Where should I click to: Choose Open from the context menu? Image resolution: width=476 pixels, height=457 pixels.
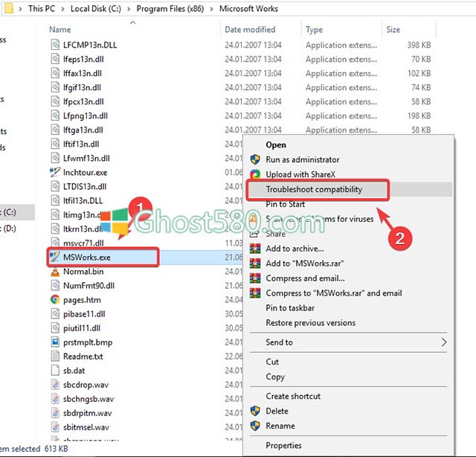[276, 145]
